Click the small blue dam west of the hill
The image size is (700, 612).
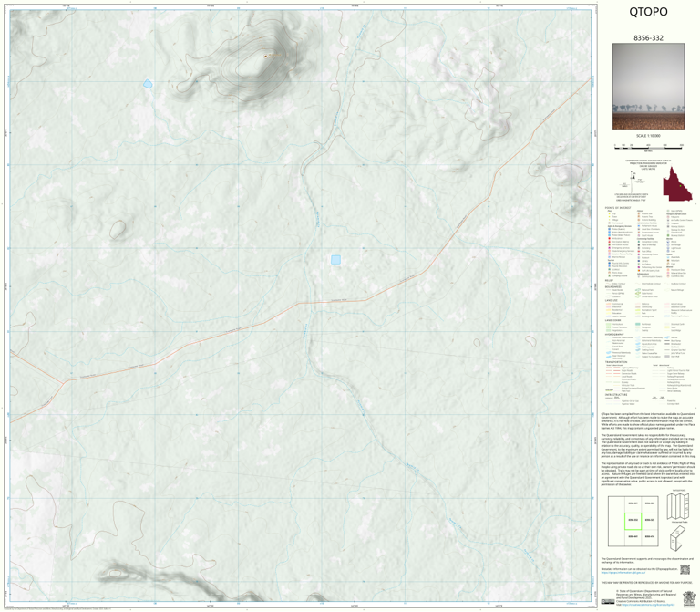tap(148, 84)
